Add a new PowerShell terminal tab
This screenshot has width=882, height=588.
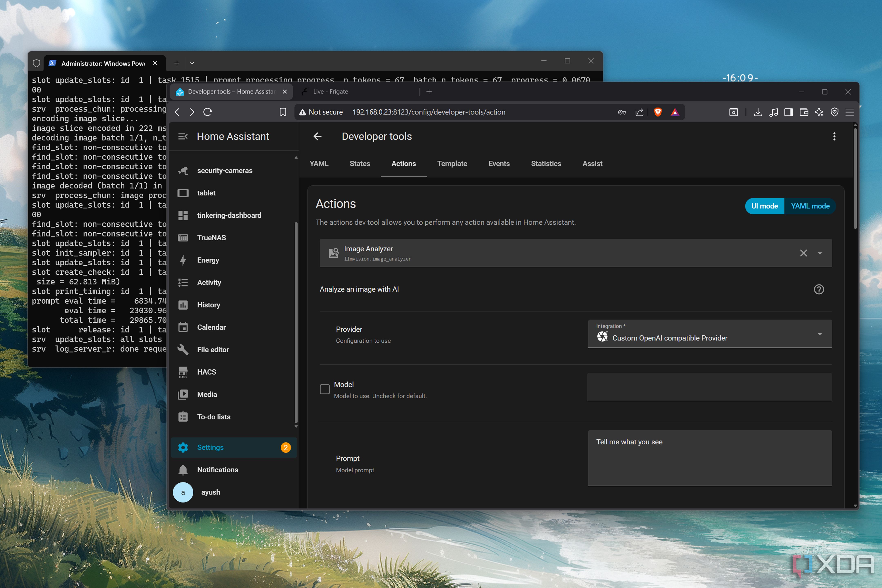[x=177, y=63]
